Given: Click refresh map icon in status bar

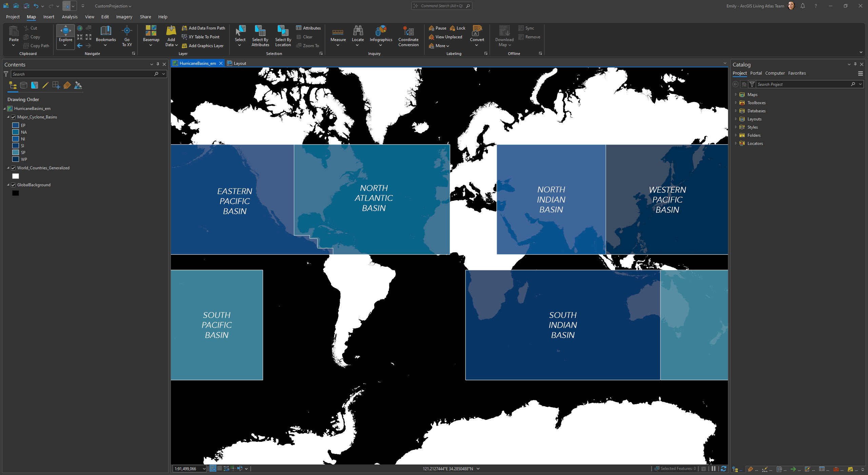Looking at the screenshot, I should tap(723, 469).
